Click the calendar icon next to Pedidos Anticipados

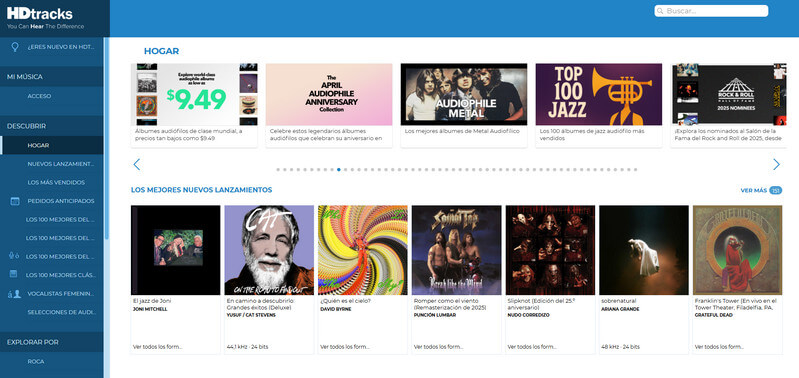(15, 201)
